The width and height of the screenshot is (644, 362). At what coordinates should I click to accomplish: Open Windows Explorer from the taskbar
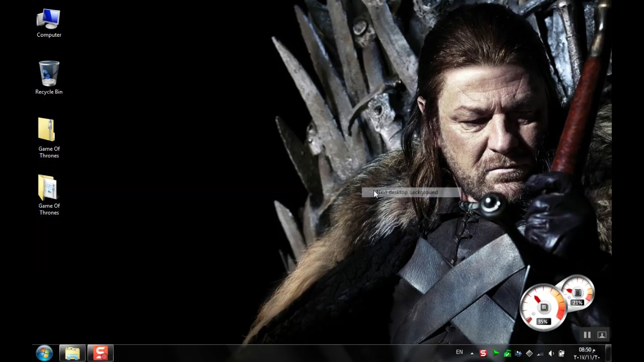point(72,353)
